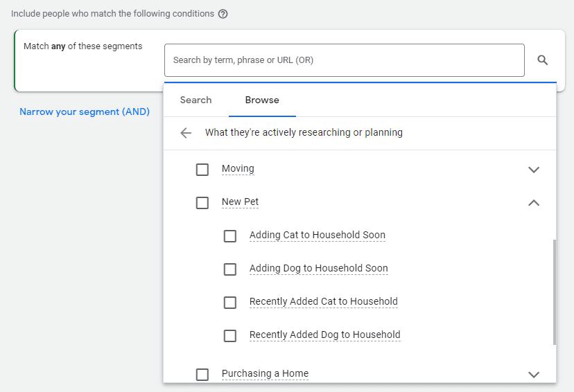Click Recently Added Dog to Household label

tap(324, 335)
